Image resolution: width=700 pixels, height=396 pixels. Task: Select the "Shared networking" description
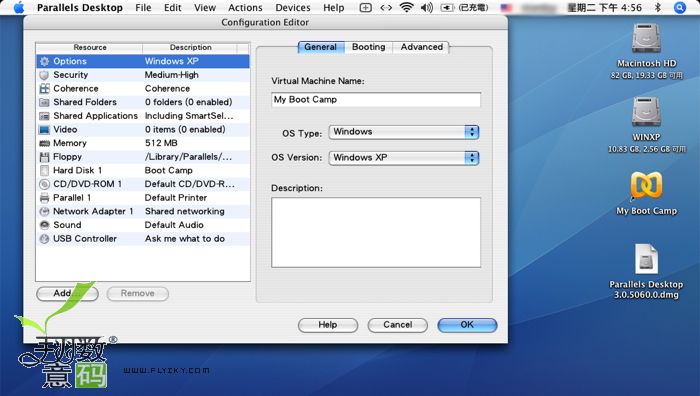point(185,212)
